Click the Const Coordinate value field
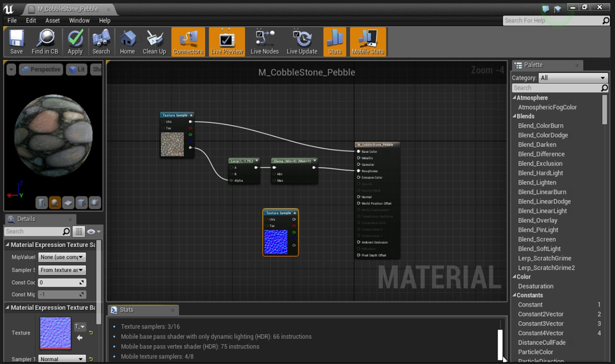 tap(62, 282)
